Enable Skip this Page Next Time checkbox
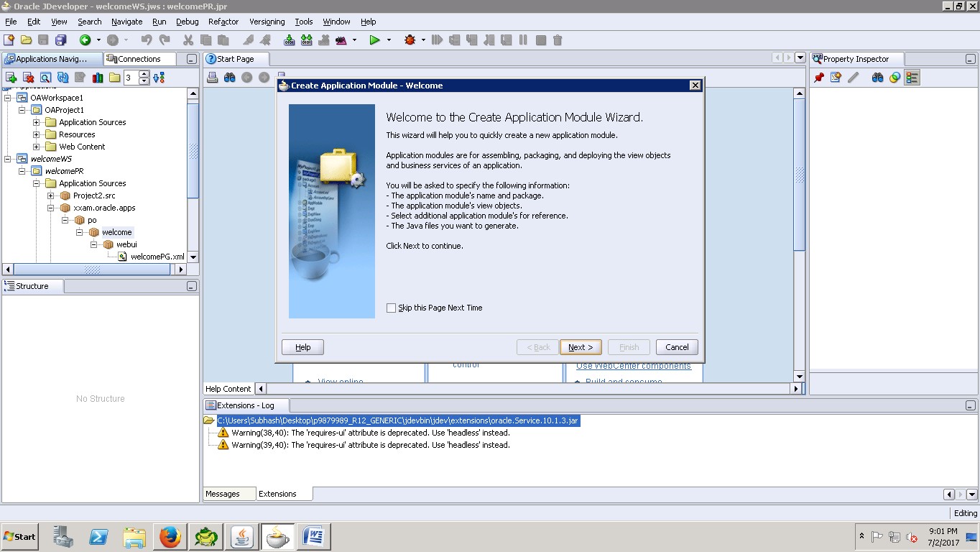 [392, 308]
